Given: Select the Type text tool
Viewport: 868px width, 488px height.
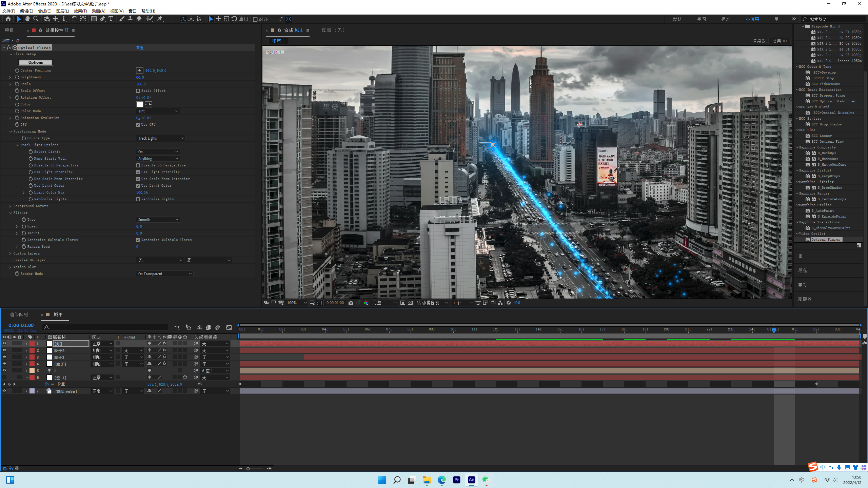Looking at the screenshot, I should point(111,19).
